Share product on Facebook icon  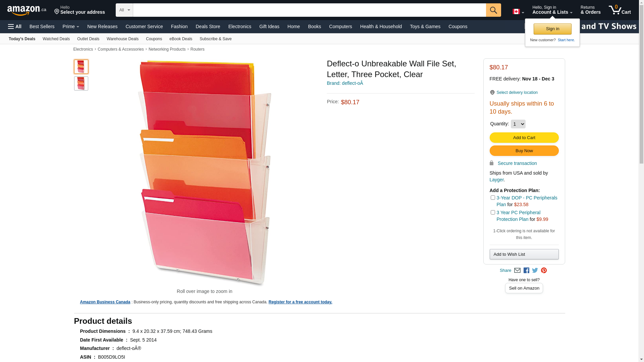526,270
